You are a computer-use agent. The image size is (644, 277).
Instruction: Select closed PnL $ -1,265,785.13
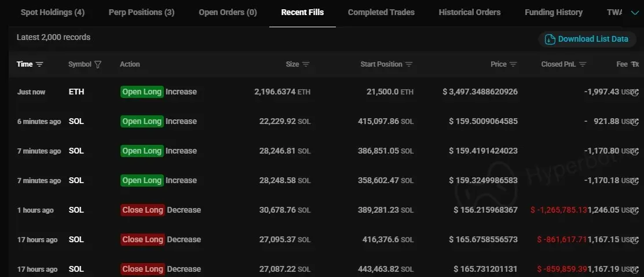point(559,210)
